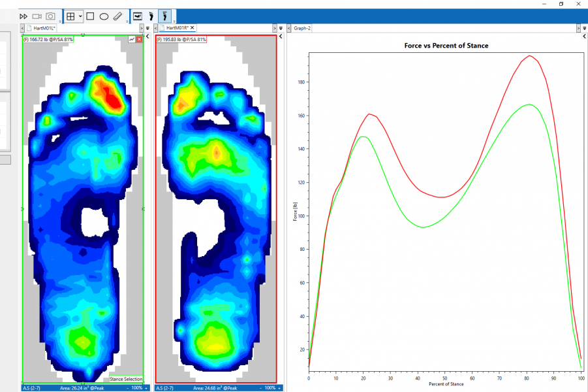Click the Stance Selection label
Image resolution: width=588 pixels, height=392 pixels.
126,379
